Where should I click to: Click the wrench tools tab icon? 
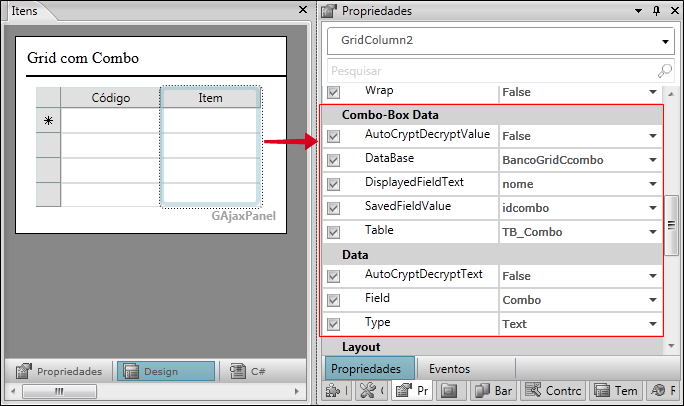point(368,391)
